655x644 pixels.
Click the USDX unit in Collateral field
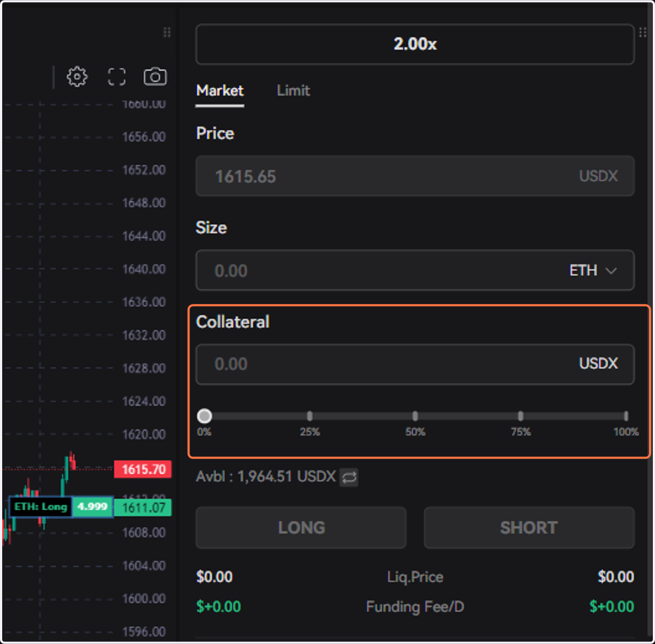pyautogui.click(x=598, y=364)
